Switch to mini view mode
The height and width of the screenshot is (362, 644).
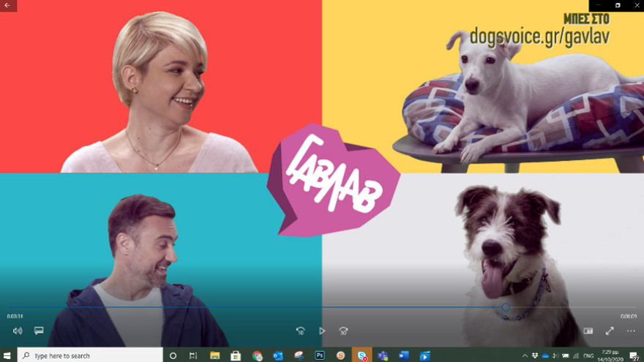(x=588, y=331)
